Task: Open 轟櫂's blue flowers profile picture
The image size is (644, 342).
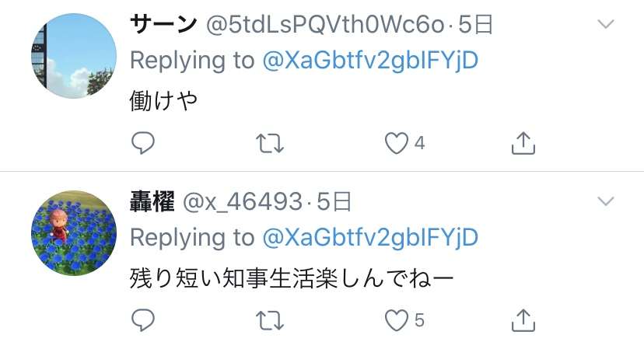Action: tap(74, 233)
